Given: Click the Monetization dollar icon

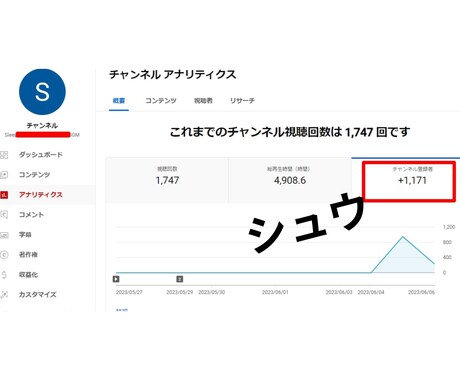Looking at the screenshot, I should (4, 275).
